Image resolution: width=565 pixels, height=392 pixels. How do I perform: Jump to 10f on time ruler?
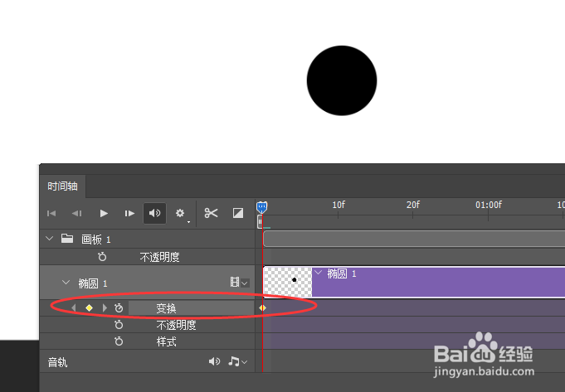tap(339, 205)
